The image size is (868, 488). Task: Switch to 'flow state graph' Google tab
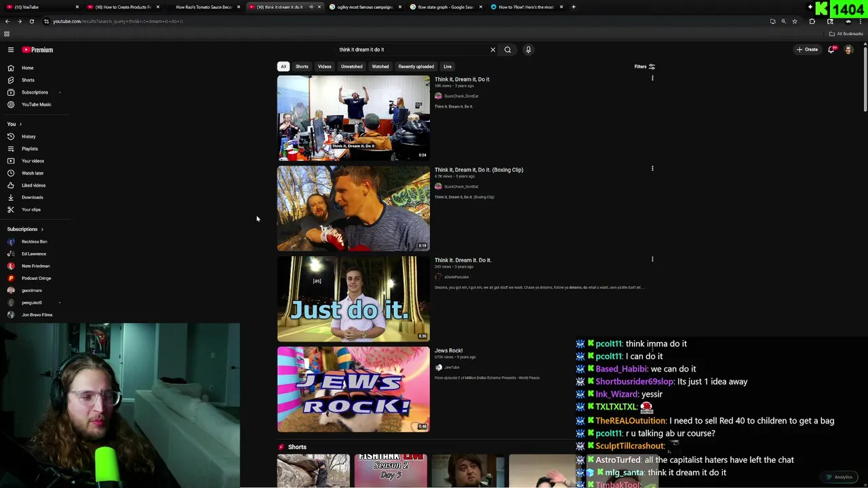[x=446, y=7]
